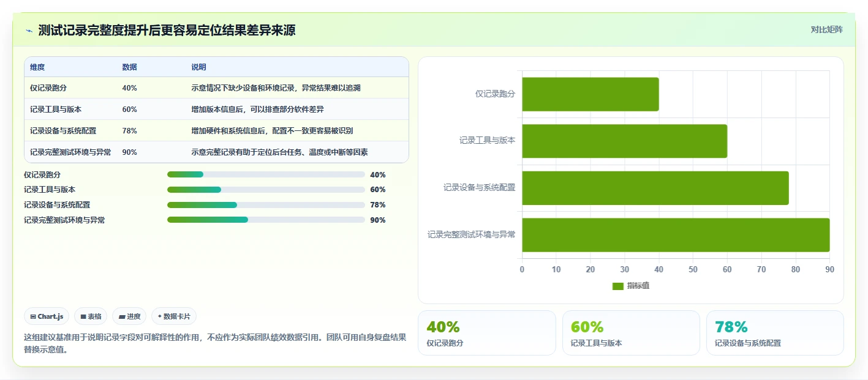Open the 78% 记录设备与系统配置 data card
This screenshot has height=380, width=868.
click(775, 333)
